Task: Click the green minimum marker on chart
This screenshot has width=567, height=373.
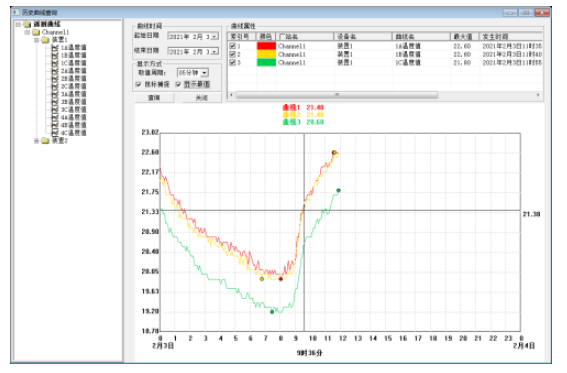Action: pyautogui.click(x=272, y=312)
